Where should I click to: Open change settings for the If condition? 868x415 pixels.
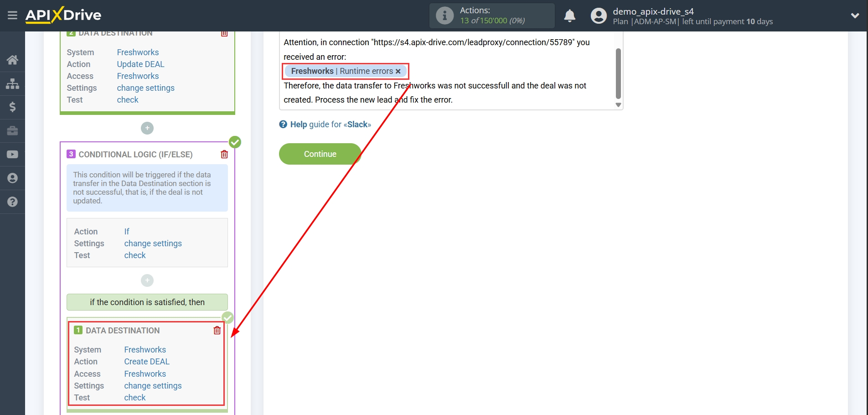(x=153, y=244)
